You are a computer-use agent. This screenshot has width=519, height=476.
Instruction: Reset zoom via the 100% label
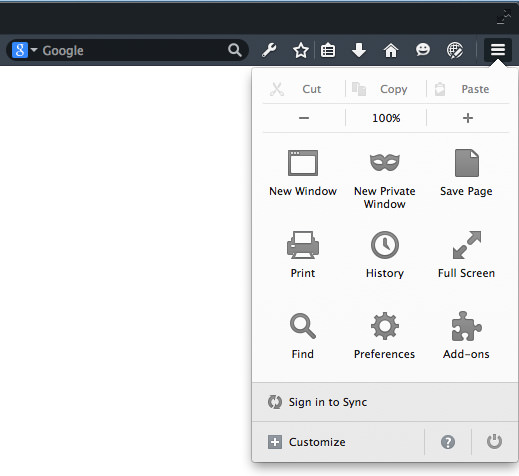pos(386,118)
